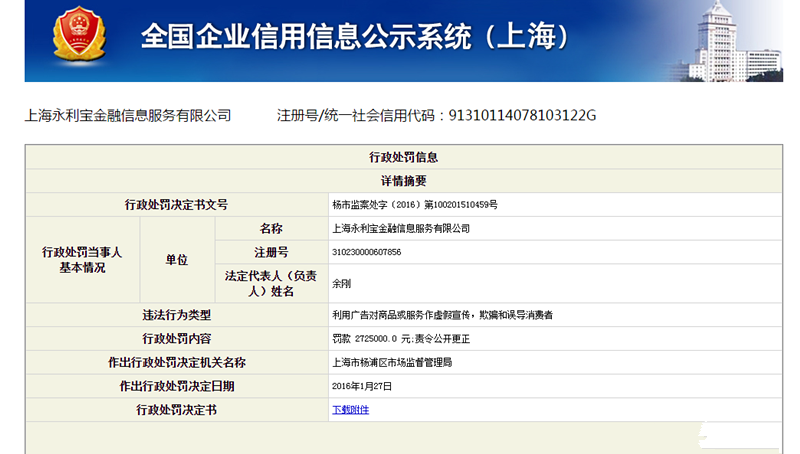Open the 下载附件 download attachment link

(x=351, y=410)
